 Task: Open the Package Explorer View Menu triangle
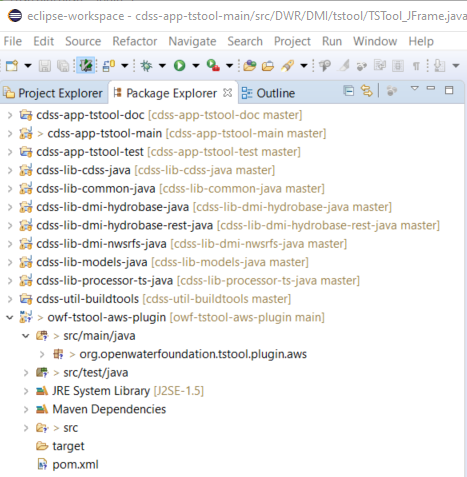(x=414, y=88)
